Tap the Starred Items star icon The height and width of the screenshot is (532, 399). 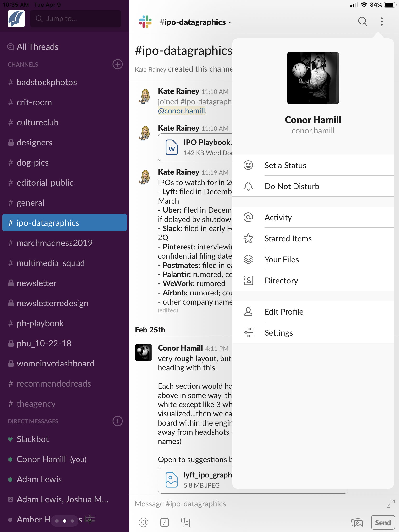248,238
